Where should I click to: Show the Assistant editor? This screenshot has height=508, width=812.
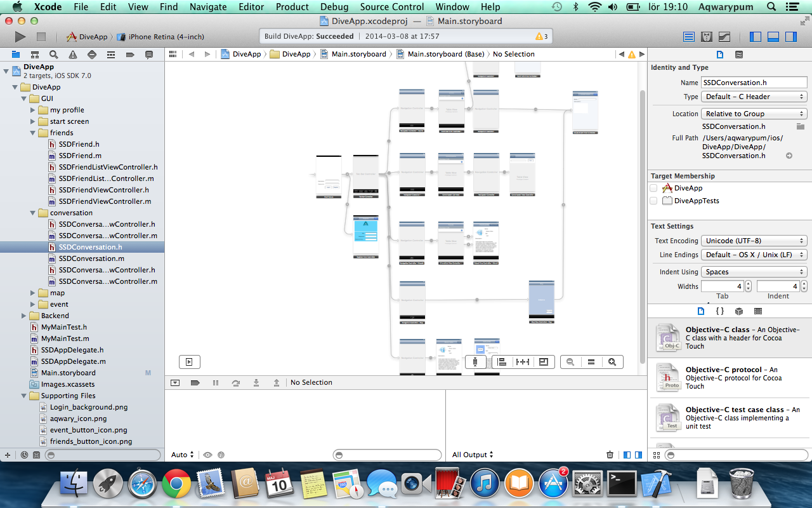[x=707, y=37]
